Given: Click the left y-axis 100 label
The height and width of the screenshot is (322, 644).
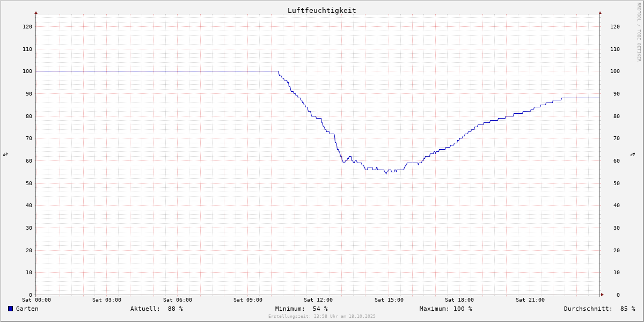Looking at the screenshot, I should tap(27, 71).
